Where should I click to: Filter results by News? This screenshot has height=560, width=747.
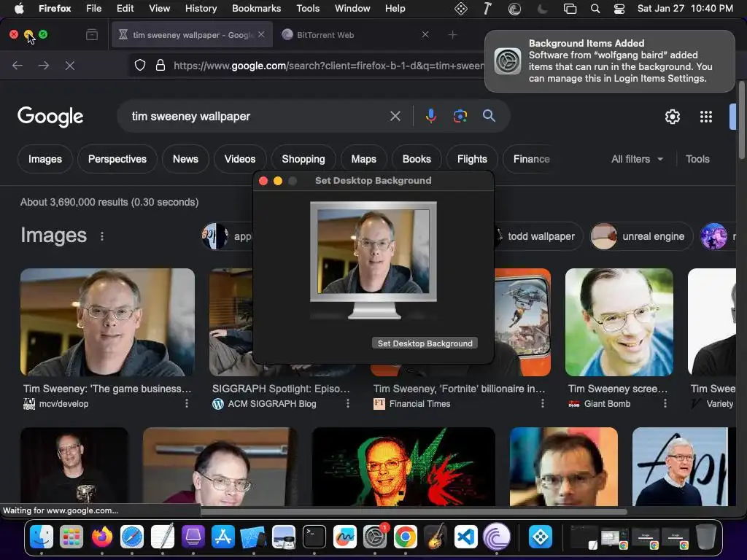pyautogui.click(x=185, y=159)
